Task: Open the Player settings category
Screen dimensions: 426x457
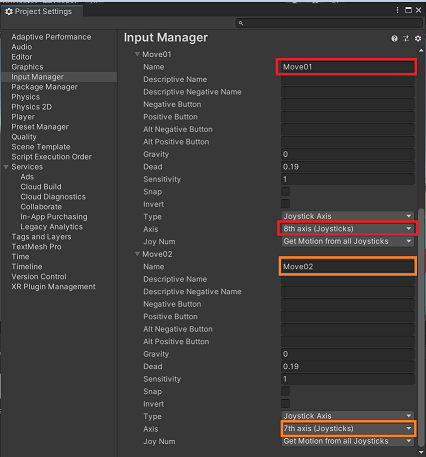Action: pos(23,117)
